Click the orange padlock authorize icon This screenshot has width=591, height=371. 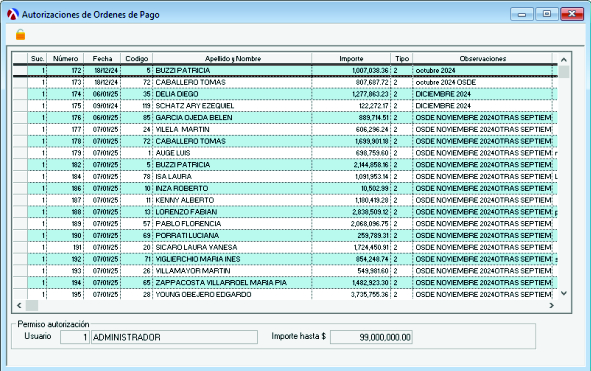point(20,35)
